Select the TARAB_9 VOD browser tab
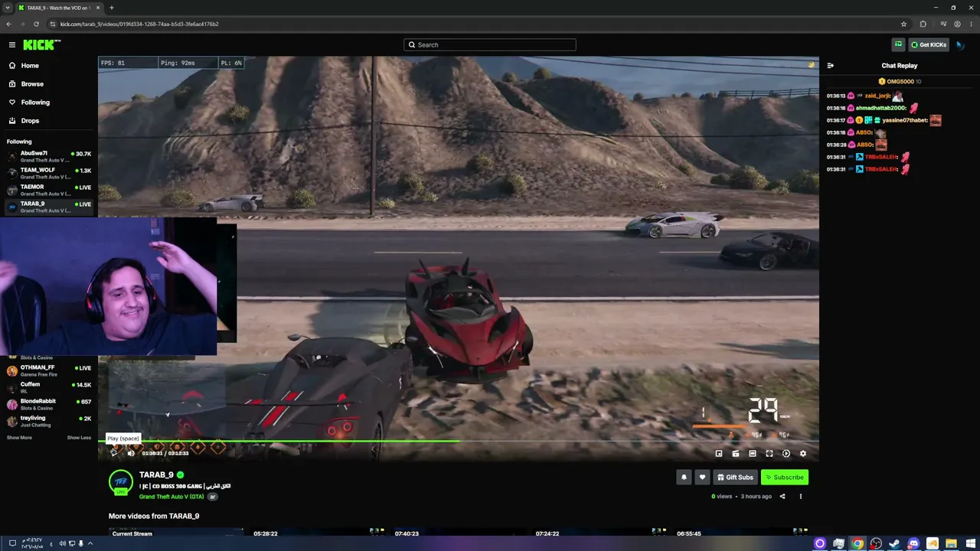 (60, 8)
